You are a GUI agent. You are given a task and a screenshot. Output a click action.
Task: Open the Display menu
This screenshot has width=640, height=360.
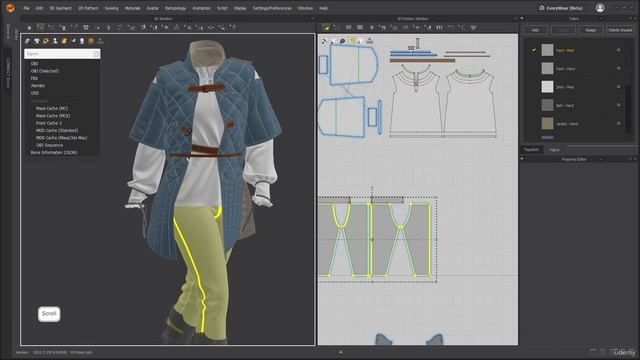240,8
